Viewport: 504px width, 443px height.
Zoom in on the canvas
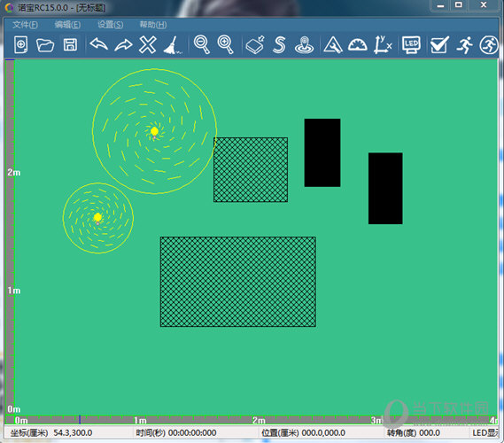tap(225, 44)
